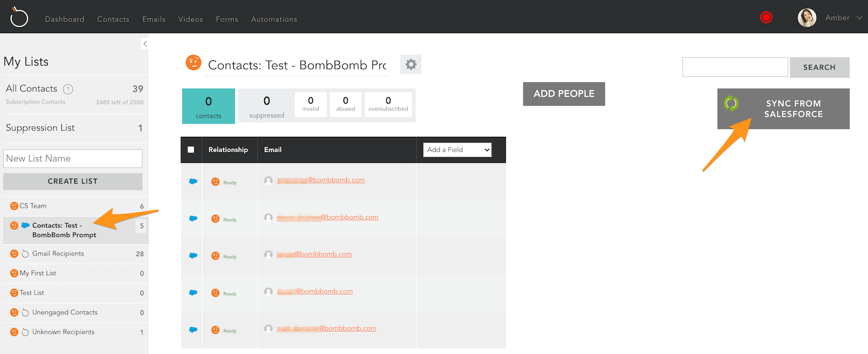Open the Add a Field dropdown
The height and width of the screenshot is (354, 868).
click(457, 149)
